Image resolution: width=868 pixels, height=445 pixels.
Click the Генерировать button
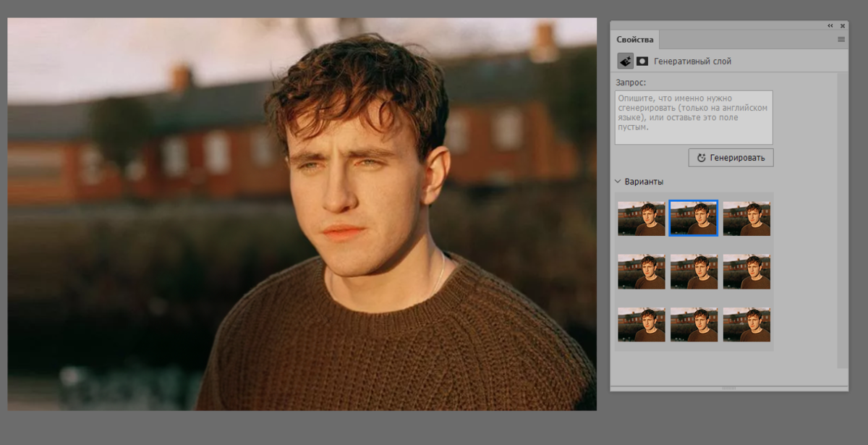click(x=731, y=157)
